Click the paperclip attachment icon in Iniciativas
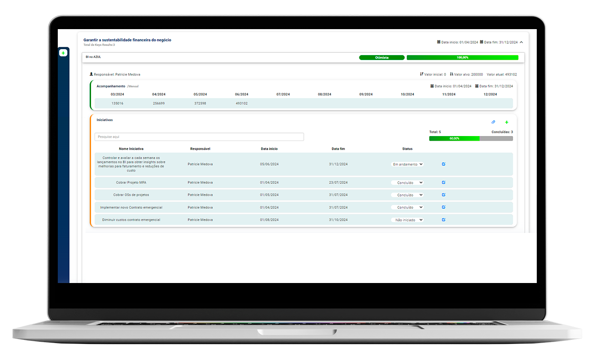 [x=493, y=122]
